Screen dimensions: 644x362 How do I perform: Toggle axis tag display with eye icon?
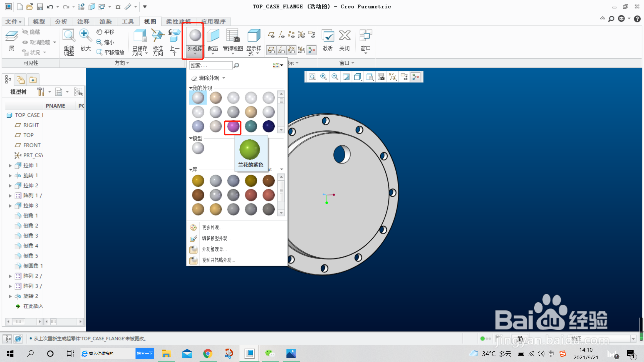point(281,35)
